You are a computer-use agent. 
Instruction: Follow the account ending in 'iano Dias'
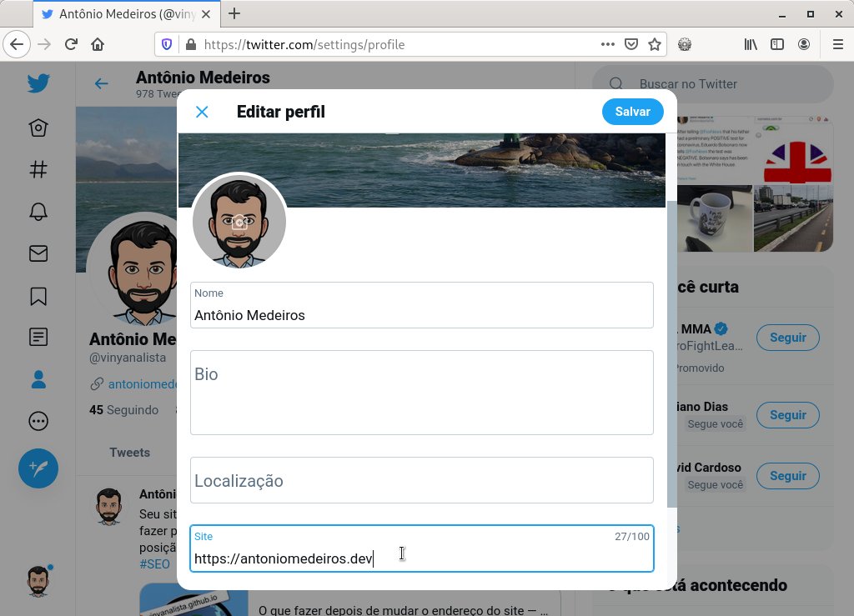coord(787,415)
